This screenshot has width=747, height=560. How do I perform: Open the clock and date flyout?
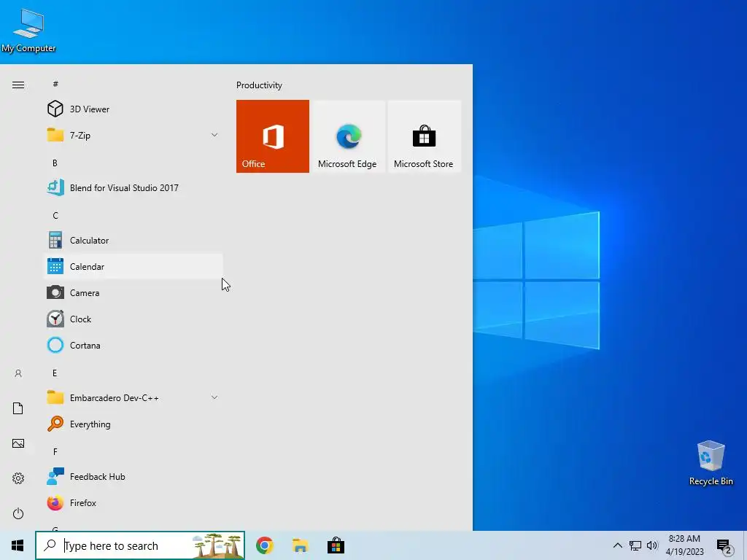(x=684, y=545)
